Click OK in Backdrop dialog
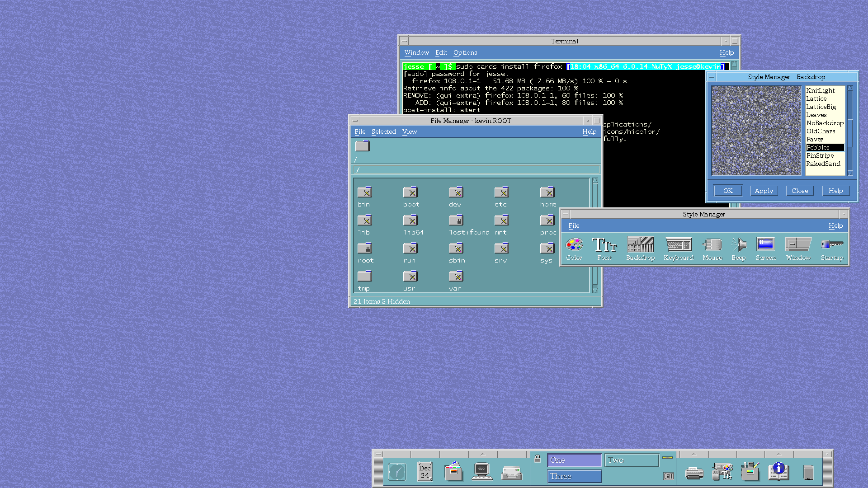 click(728, 191)
